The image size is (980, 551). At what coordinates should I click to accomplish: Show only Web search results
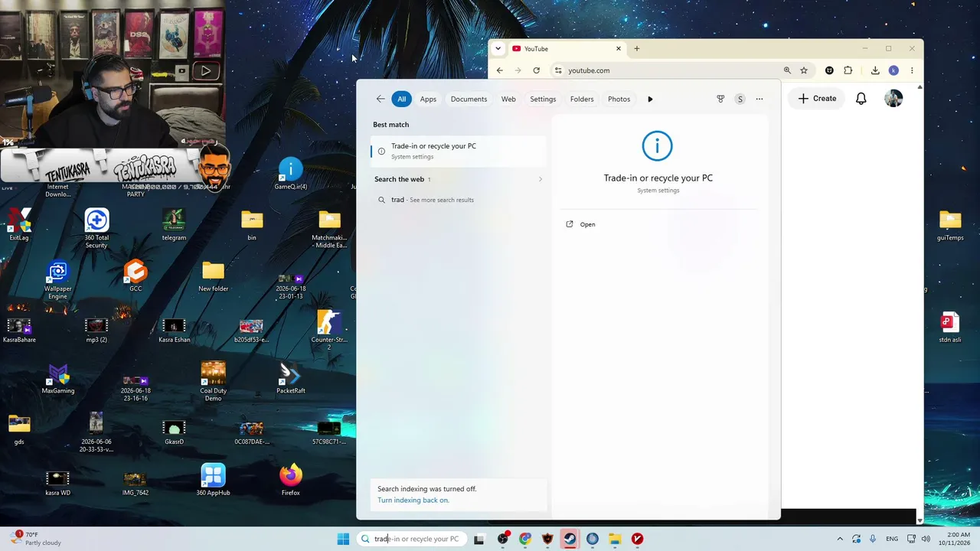coord(508,99)
